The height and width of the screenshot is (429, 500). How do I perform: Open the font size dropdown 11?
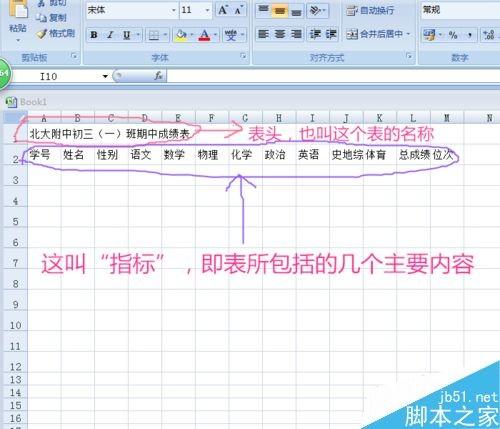pos(207,10)
